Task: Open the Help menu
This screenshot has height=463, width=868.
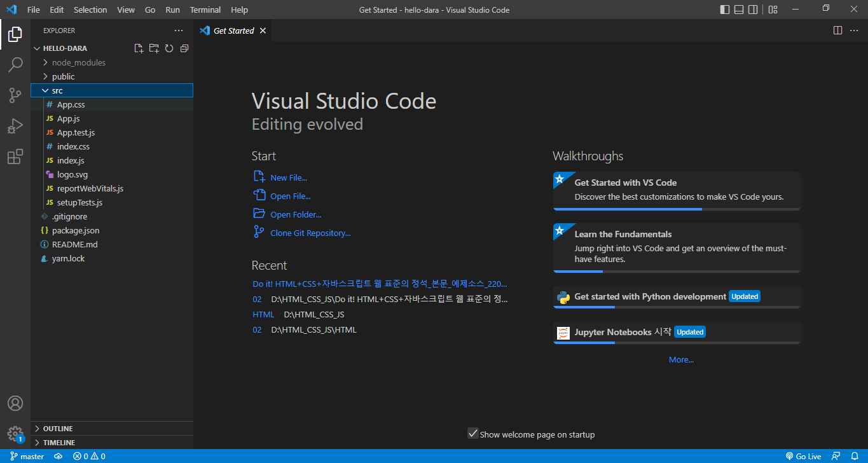Action: [x=240, y=10]
